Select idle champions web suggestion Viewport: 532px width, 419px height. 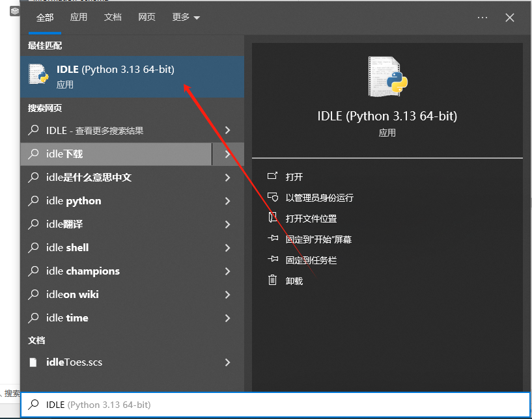[x=116, y=271]
